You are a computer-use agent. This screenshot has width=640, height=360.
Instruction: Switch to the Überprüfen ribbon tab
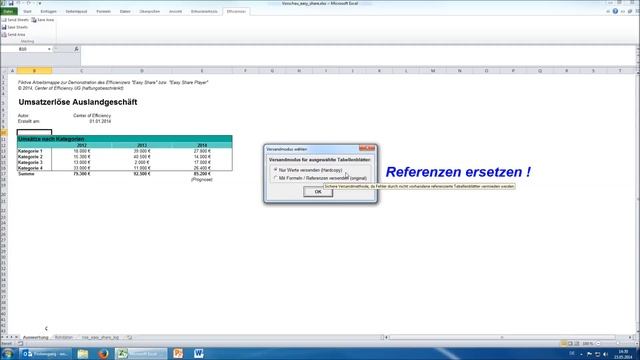(150, 11)
